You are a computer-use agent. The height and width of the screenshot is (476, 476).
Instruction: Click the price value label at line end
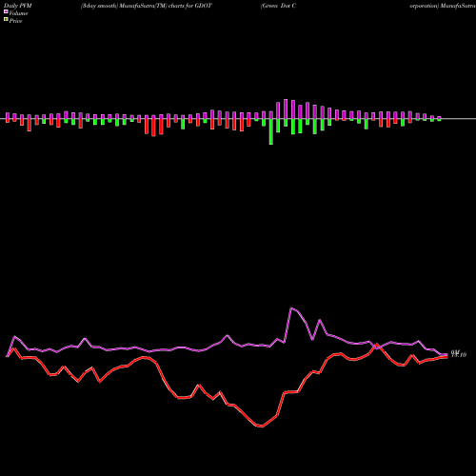(459, 355)
